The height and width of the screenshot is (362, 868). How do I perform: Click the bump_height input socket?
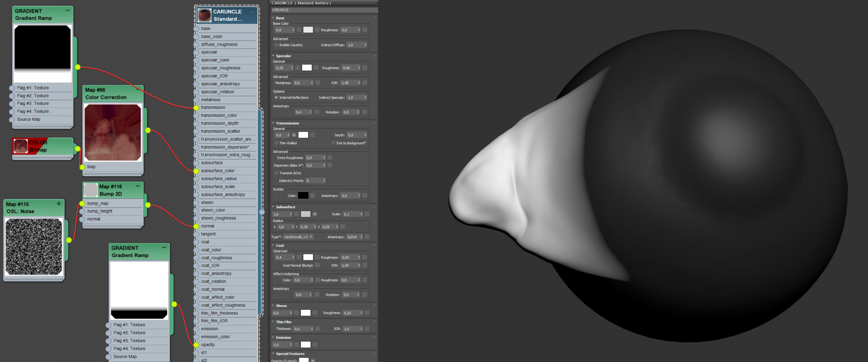coord(82,211)
